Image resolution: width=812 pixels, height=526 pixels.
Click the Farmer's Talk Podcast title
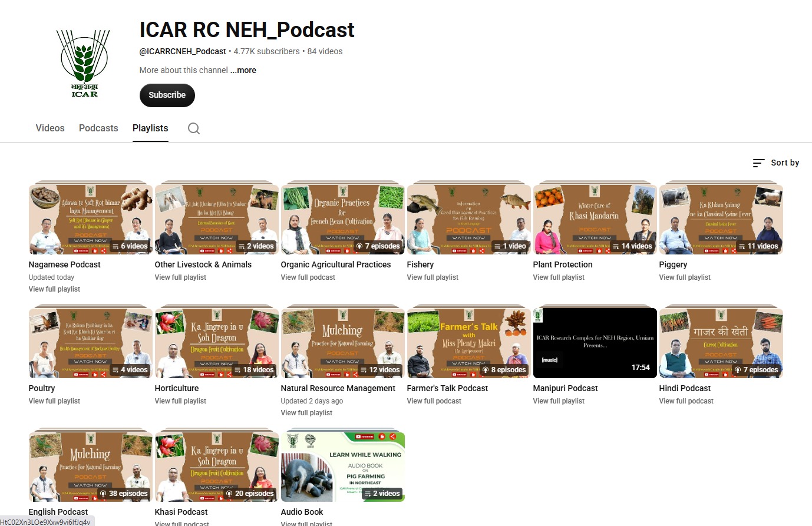tap(448, 388)
